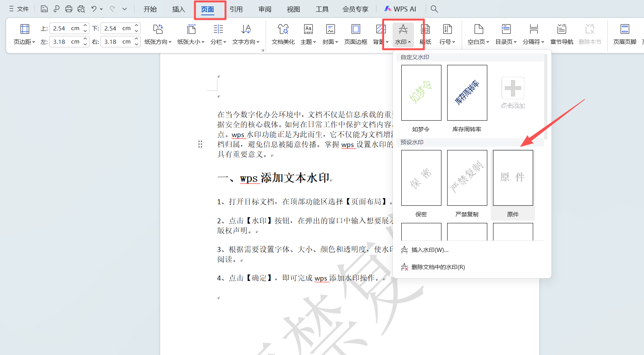
Task: Open the 页边距 margins tool
Action: (x=24, y=34)
